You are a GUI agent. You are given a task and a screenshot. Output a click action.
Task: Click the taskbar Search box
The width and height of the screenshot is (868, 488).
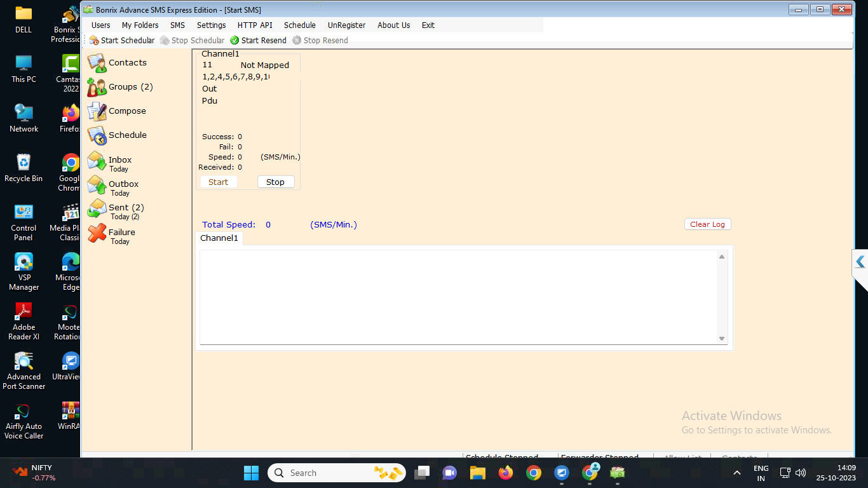[x=337, y=473]
